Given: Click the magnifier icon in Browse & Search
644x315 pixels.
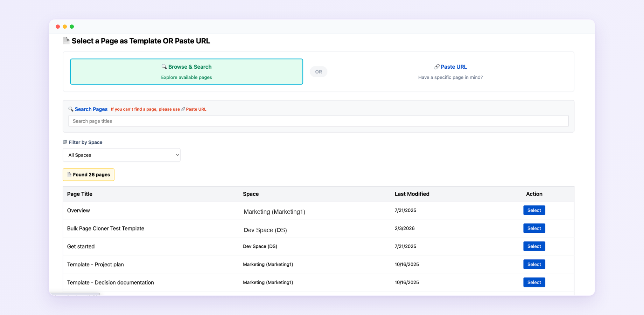Looking at the screenshot, I should click(164, 66).
